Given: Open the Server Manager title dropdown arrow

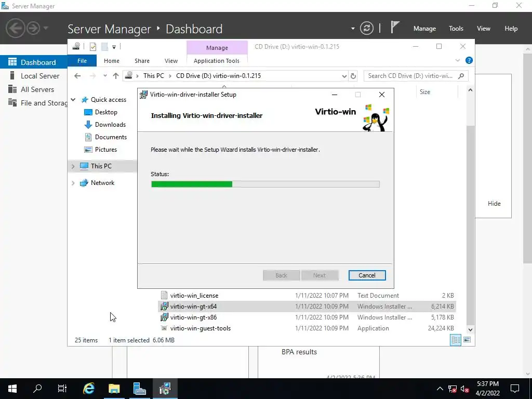Looking at the screenshot, I should (x=353, y=29).
